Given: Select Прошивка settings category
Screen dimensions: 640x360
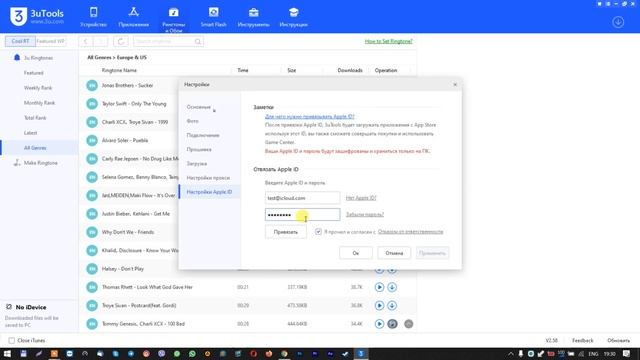Looking at the screenshot, I should pyautogui.click(x=199, y=149).
